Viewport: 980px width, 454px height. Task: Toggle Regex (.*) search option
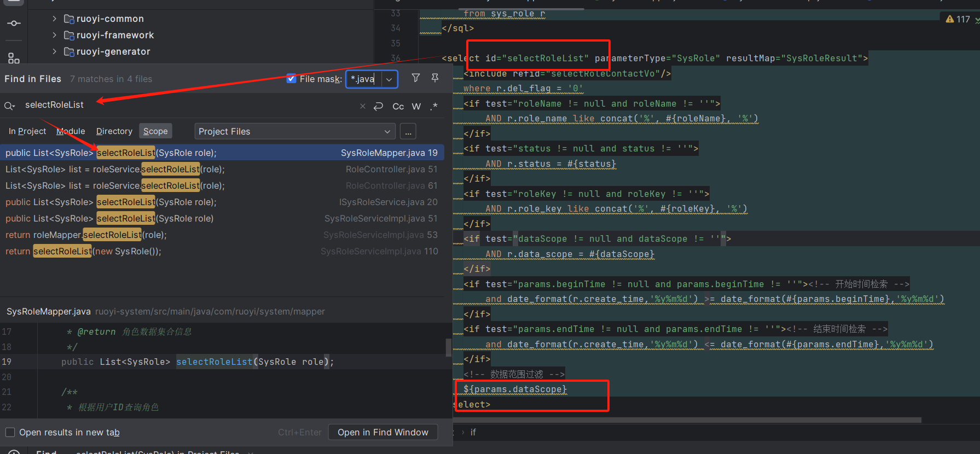point(434,106)
